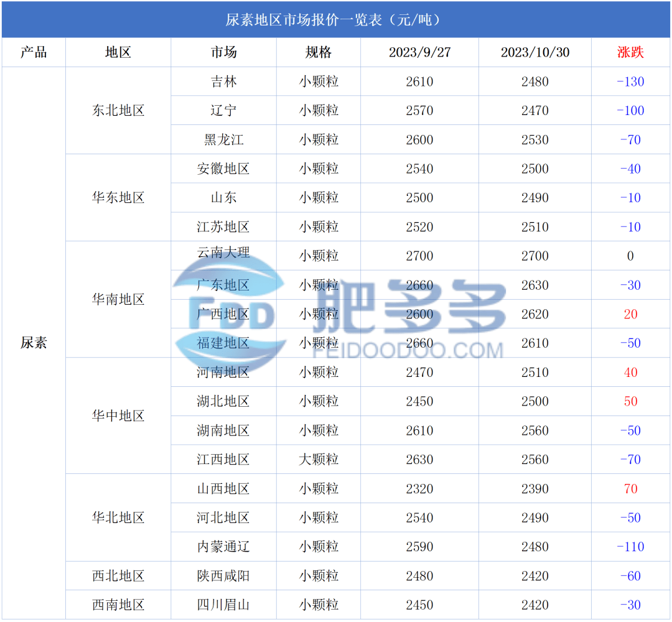672x622 pixels.
Task: Select the red 20 change for 广西地区
Action: coord(630,314)
